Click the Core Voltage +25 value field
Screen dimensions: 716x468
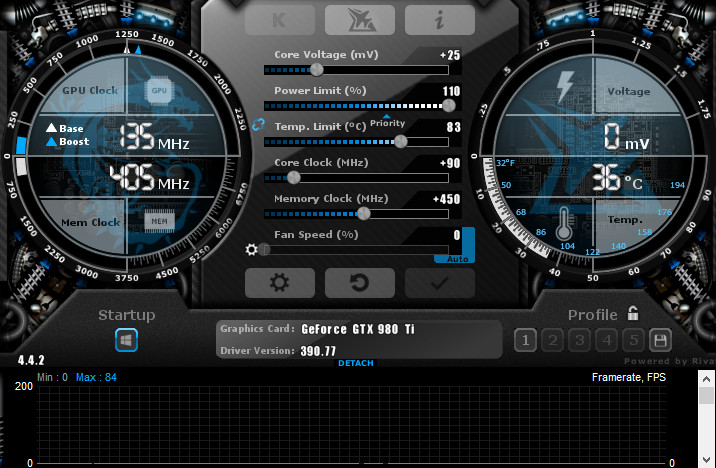click(450, 55)
